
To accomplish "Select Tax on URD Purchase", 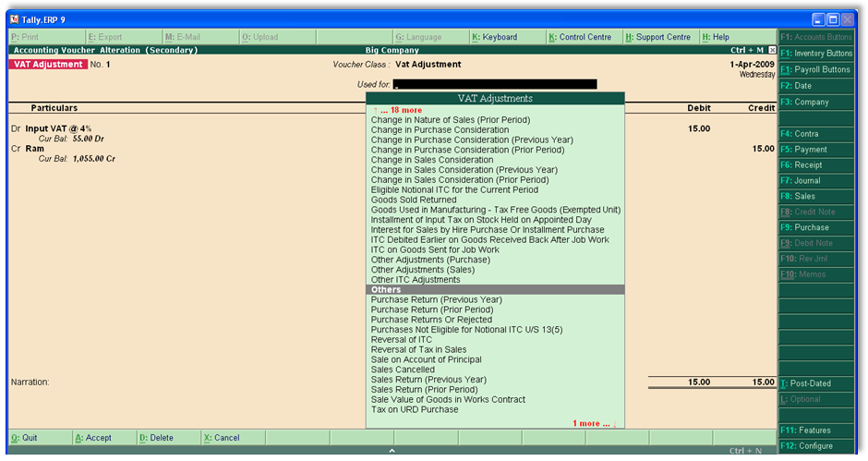I will 415,409.
